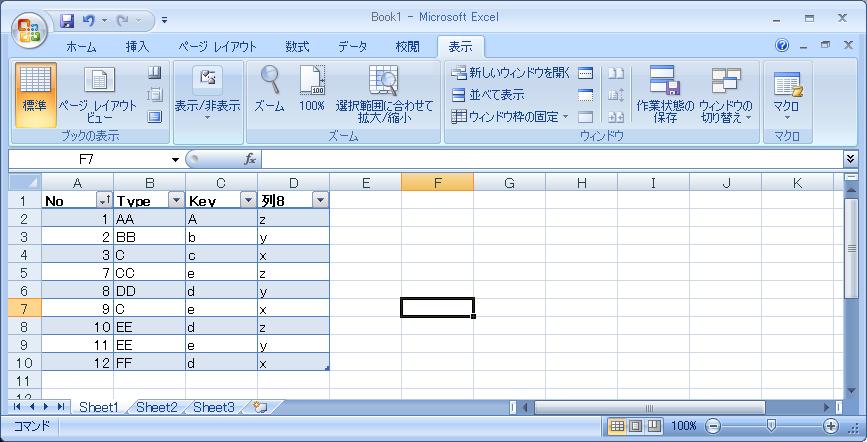Toggle synchronous scrolling icon

click(x=616, y=95)
